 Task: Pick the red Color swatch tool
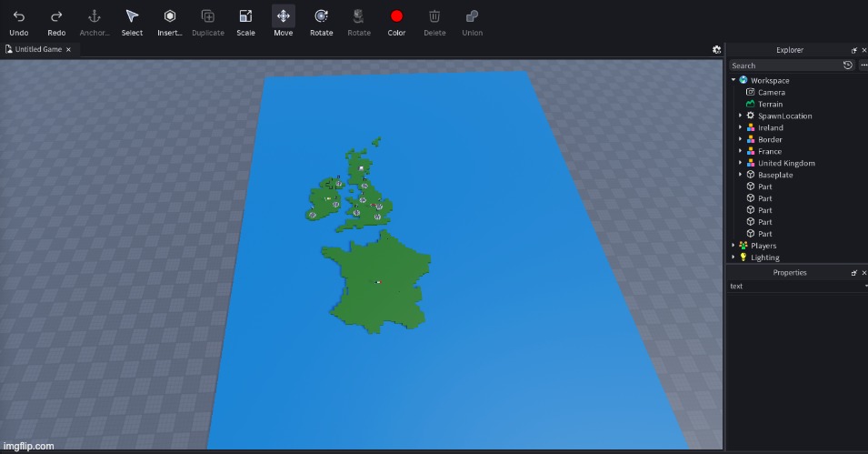click(x=396, y=16)
